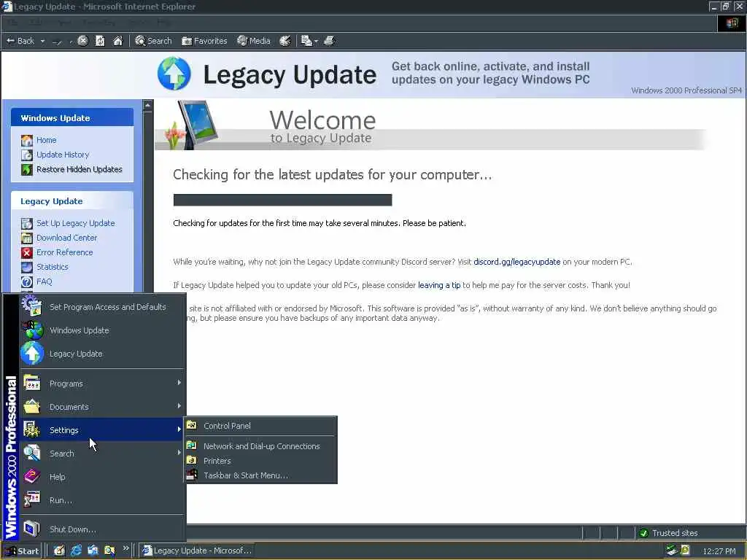Click the Print icon in the toolbar
The height and width of the screenshot is (560, 747).
[329, 41]
